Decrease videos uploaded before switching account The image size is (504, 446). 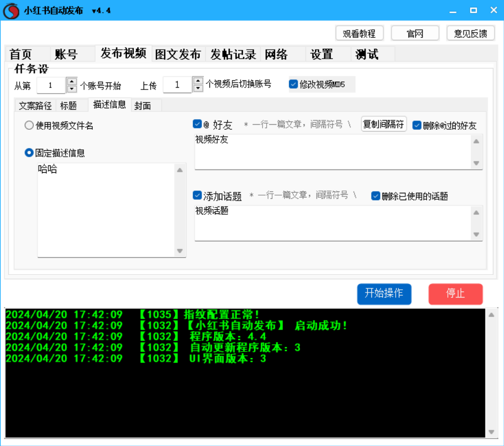click(198, 88)
